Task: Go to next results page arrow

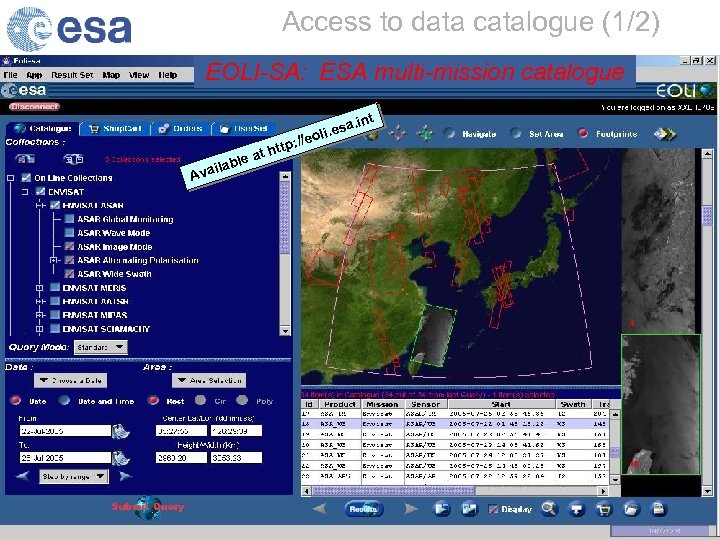Action: click(411, 509)
